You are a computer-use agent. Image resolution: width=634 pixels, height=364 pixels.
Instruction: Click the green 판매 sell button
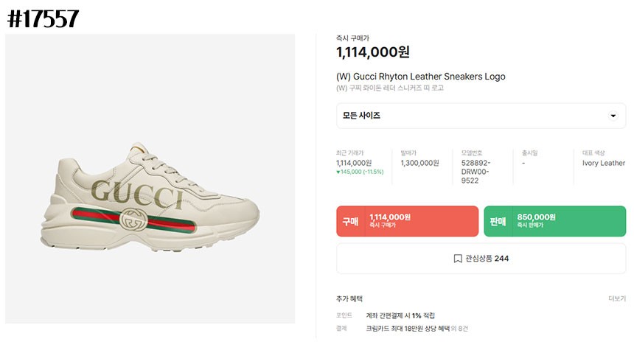coord(554,221)
